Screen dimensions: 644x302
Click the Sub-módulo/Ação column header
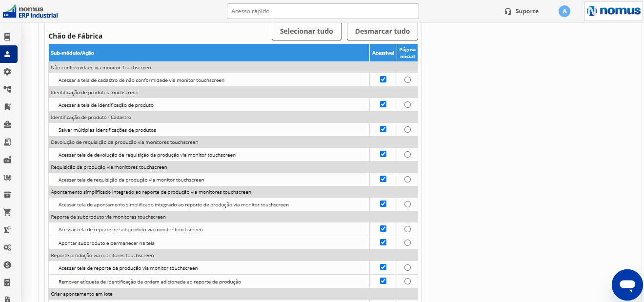pos(209,53)
